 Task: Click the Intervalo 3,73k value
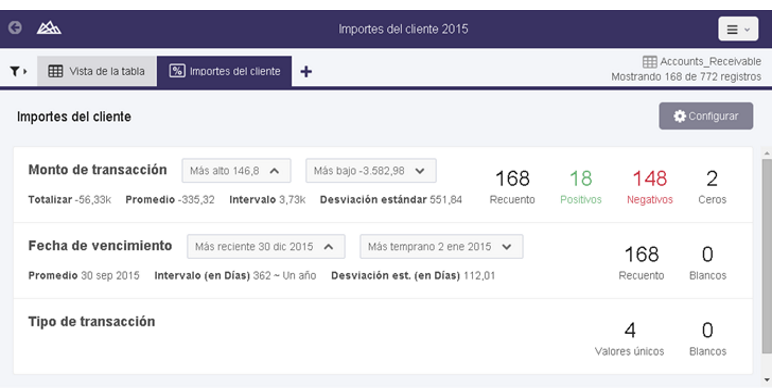coord(267,199)
